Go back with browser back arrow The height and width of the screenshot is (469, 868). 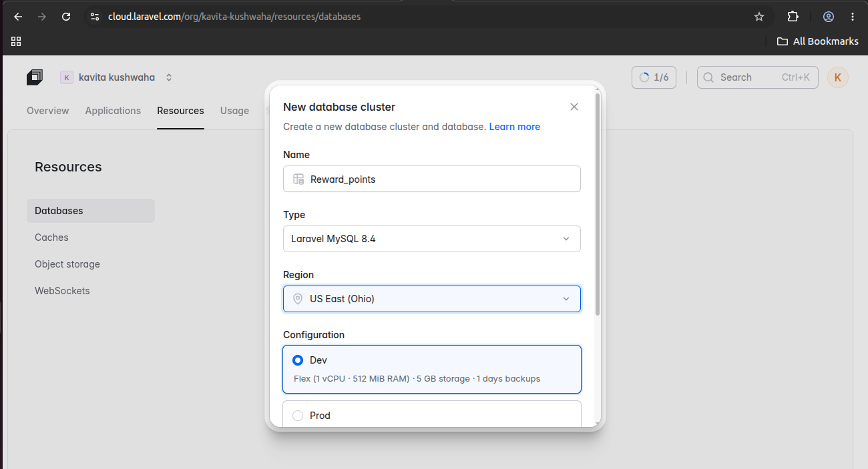click(x=18, y=17)
